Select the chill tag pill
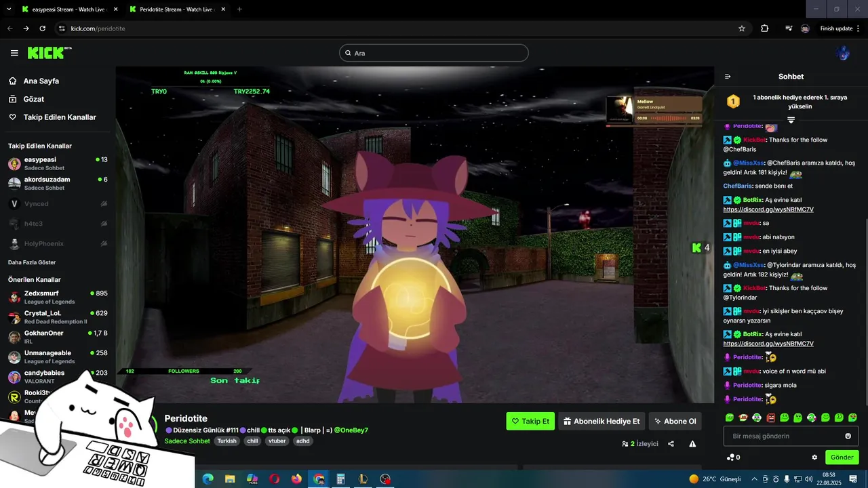This screenshot has width=868, height=488. pyautogui.click(x=252, y=441)
